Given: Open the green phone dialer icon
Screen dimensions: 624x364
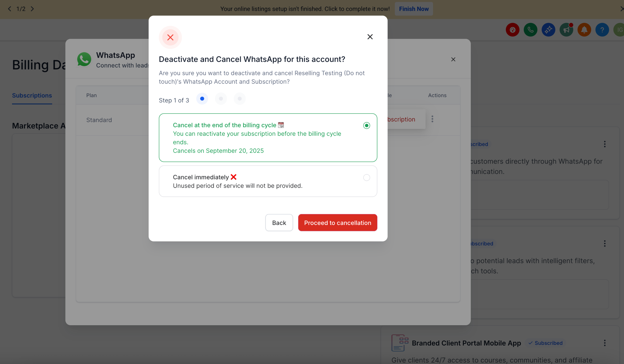Looking at the screenshot, I should [x=530, y=30].
